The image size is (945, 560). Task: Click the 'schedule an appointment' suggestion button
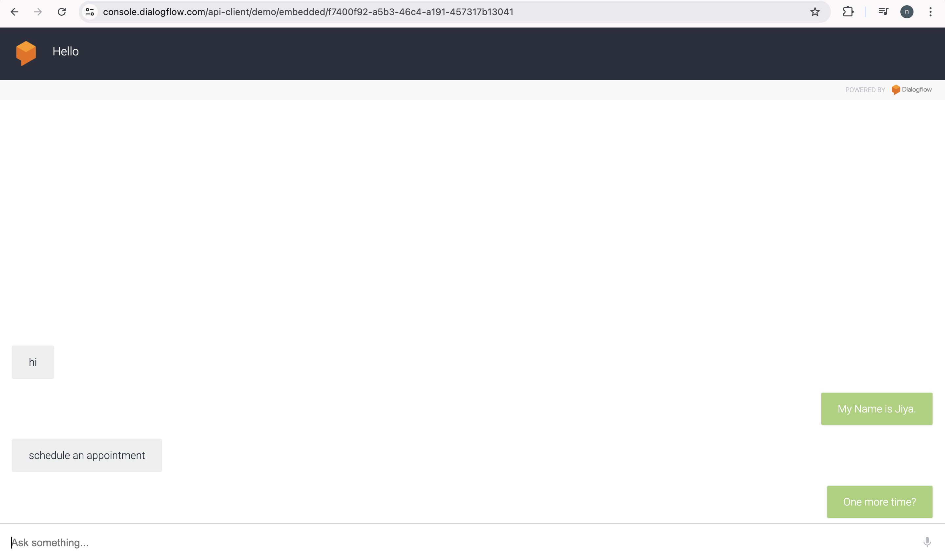click(x=87, y=455)
